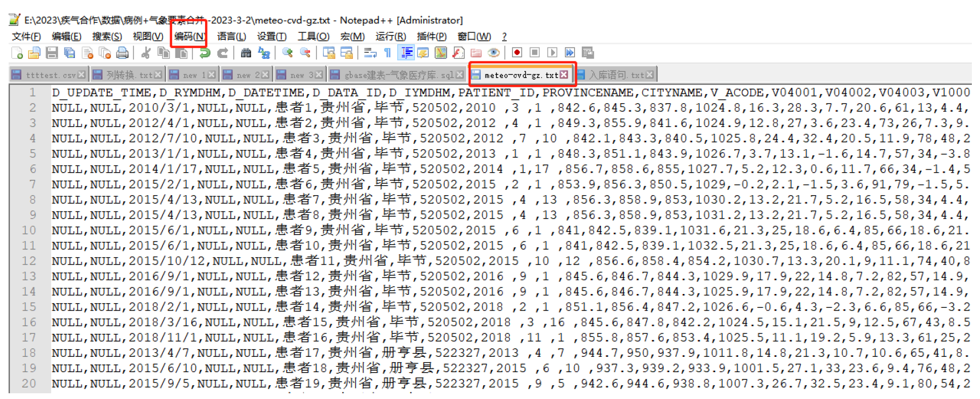This screenshot has height=399, width=980.
Task: Switch to the 列转换.txt tab
Action: 128,75
